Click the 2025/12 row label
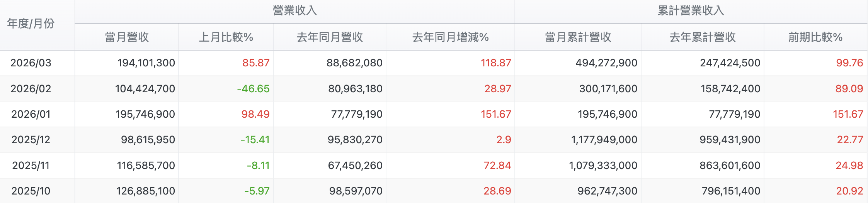The height and width of the screenshot is (203, 868). [31, 140]
